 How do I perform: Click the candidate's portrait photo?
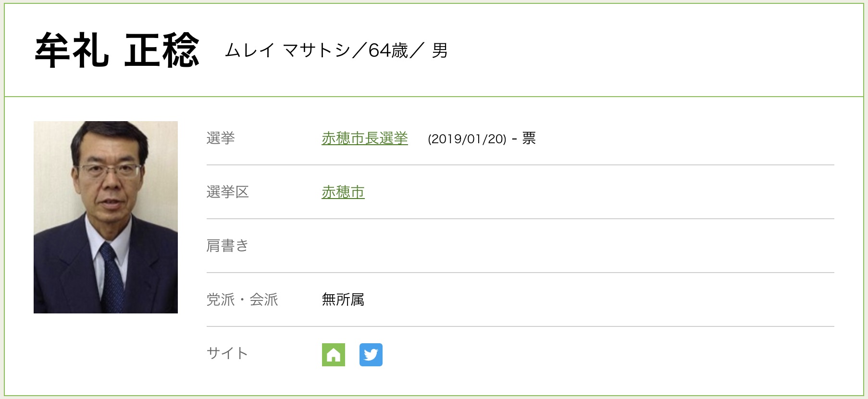point(106,217)
